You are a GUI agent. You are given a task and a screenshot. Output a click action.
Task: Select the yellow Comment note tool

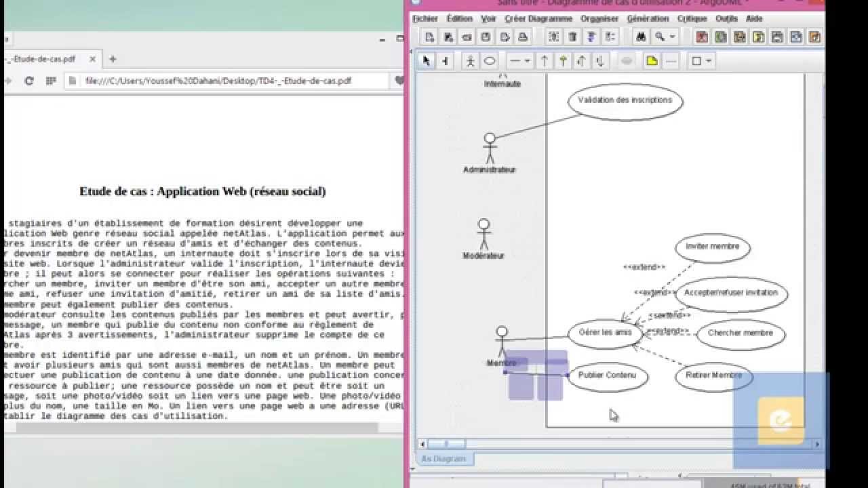[x=652, y=61]
